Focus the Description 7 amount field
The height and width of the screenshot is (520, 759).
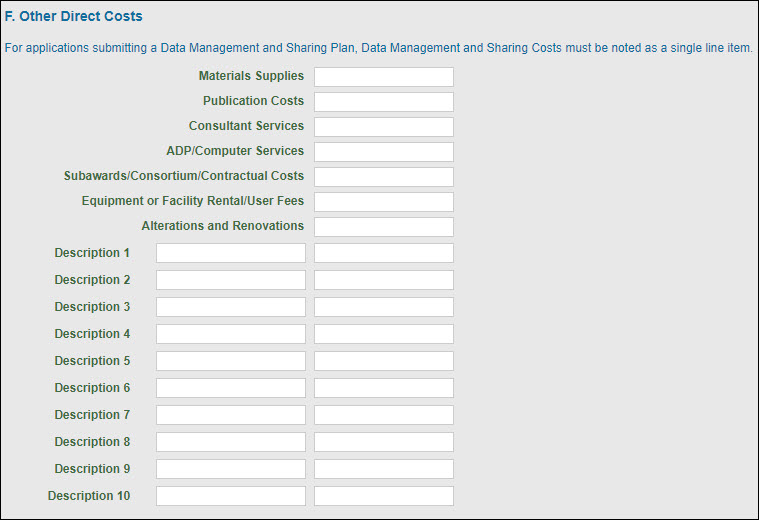(383, 415)
